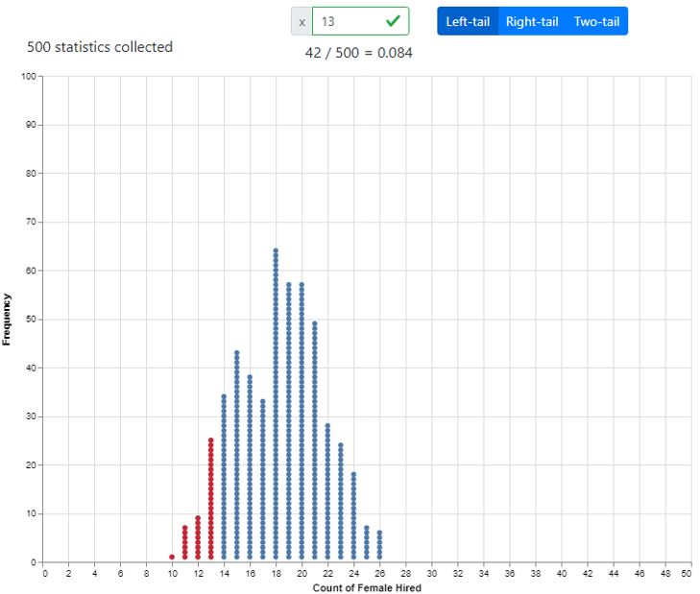Click the '500 statistics collected' text

(100, 47)
